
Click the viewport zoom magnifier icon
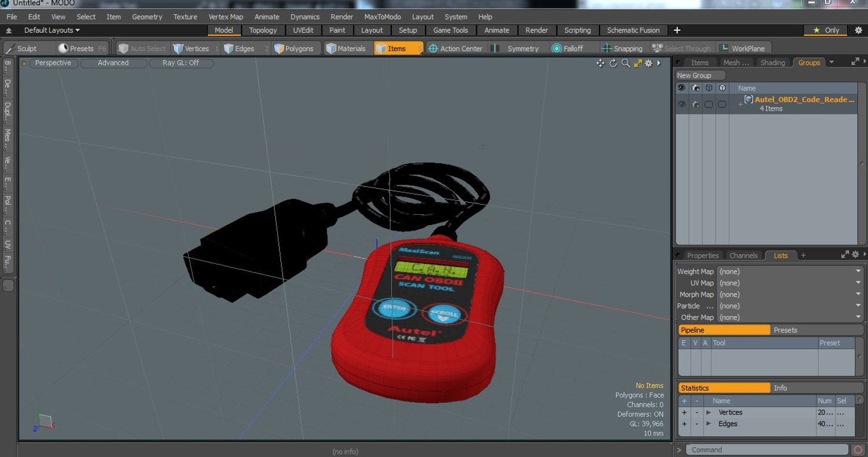[x=626, y=63]
